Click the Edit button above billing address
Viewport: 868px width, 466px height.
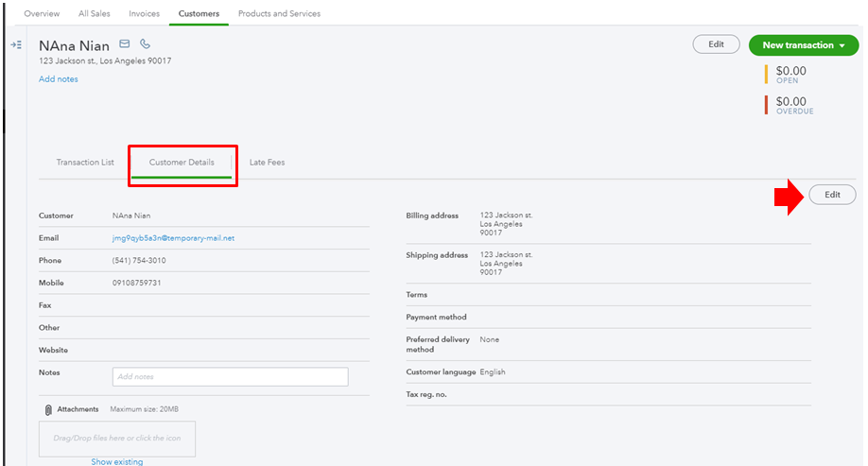pos(832,195)
